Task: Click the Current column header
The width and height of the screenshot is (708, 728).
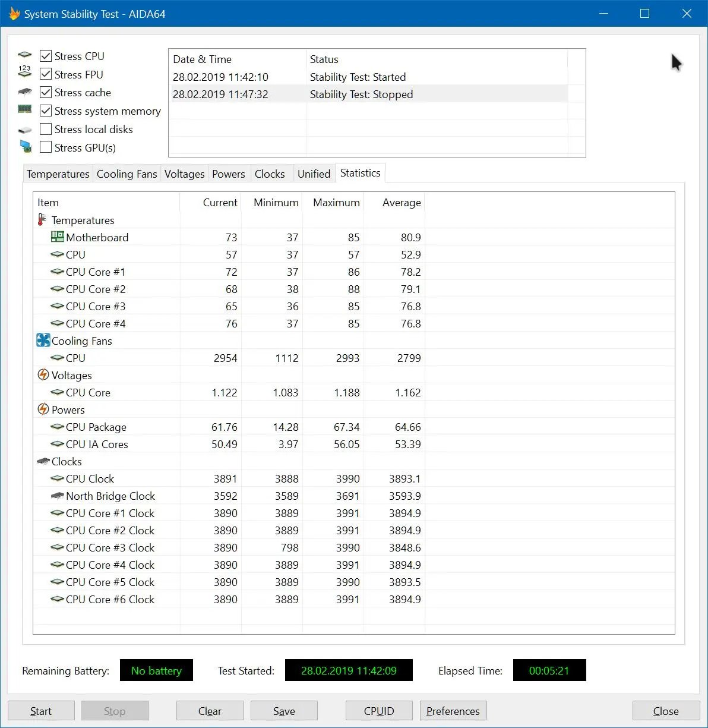Action: 210,202
